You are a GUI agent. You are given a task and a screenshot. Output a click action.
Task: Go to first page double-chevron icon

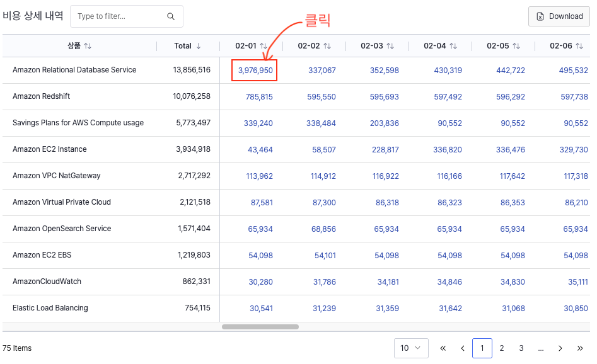(443, 348)
